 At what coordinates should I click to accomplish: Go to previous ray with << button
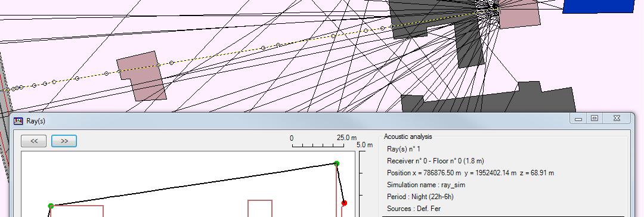coord(34,141)
